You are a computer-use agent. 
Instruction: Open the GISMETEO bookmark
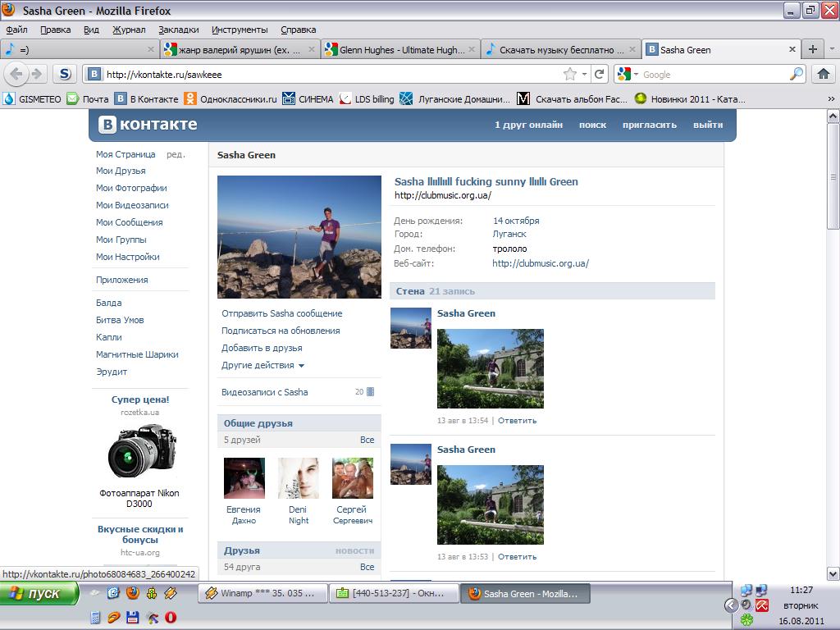(x=32, y=99)
